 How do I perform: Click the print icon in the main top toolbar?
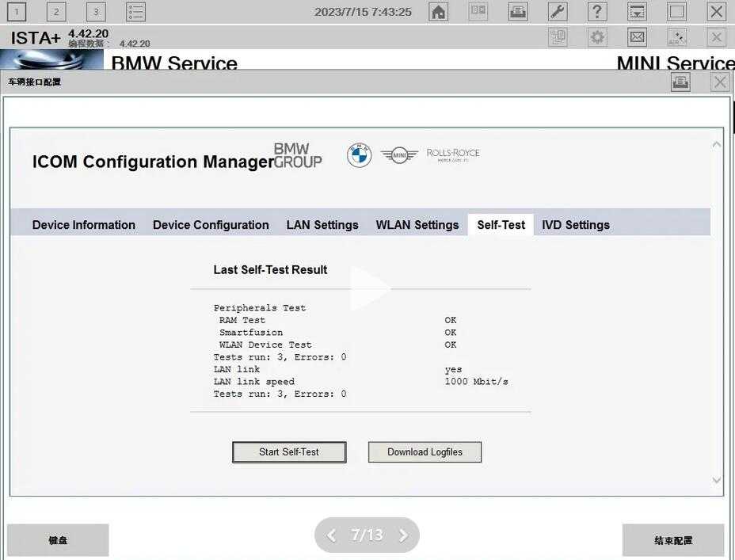click(x=517, y=12)
